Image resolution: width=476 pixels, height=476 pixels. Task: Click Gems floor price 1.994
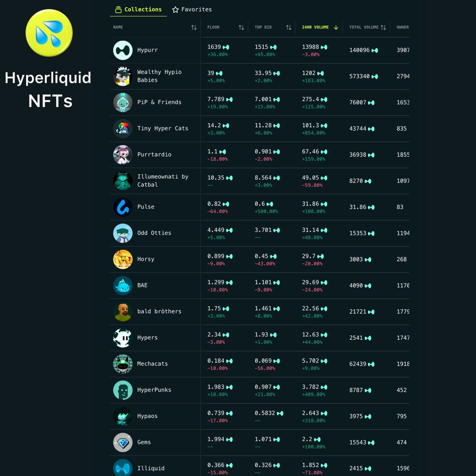(216, 440)
